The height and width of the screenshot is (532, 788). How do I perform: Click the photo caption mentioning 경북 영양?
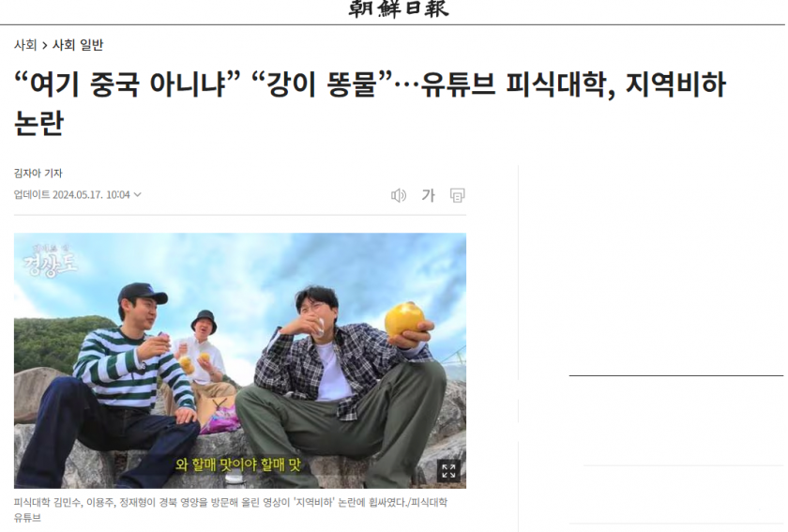[230, 509]
